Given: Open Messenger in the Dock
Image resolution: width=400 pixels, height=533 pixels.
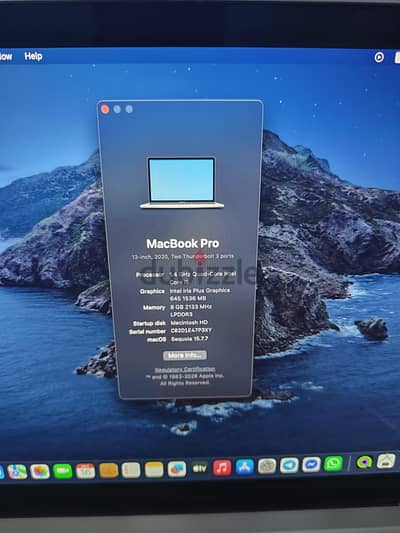Looking at the screenshot, I should pos(311,465).
